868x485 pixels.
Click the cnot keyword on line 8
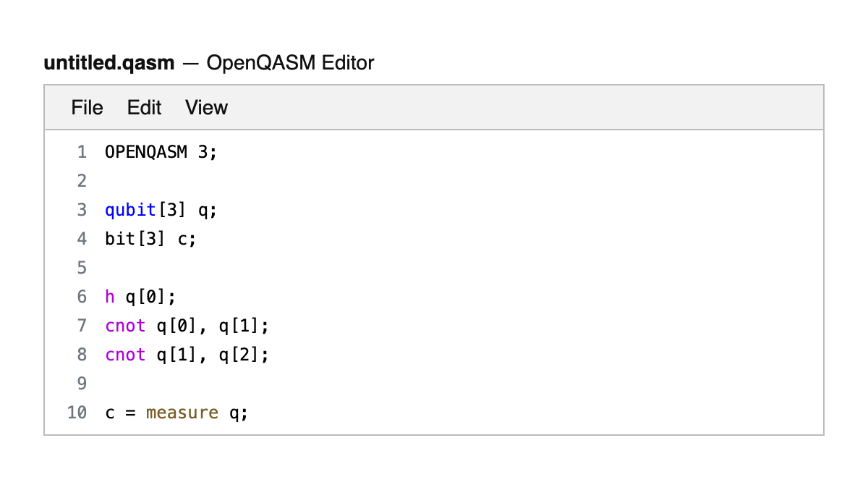point(125,355)
